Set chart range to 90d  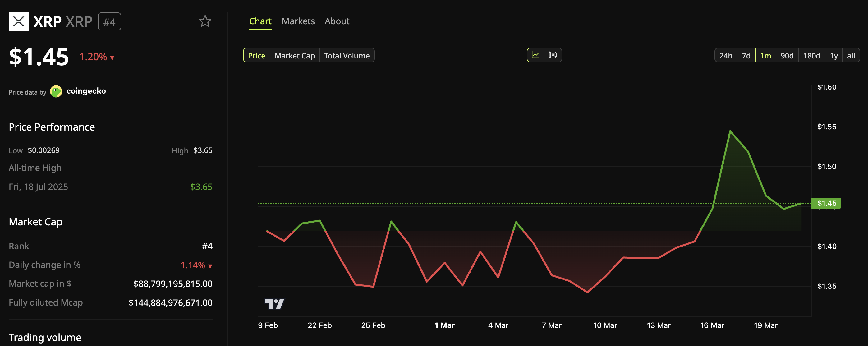pos(787,56)
